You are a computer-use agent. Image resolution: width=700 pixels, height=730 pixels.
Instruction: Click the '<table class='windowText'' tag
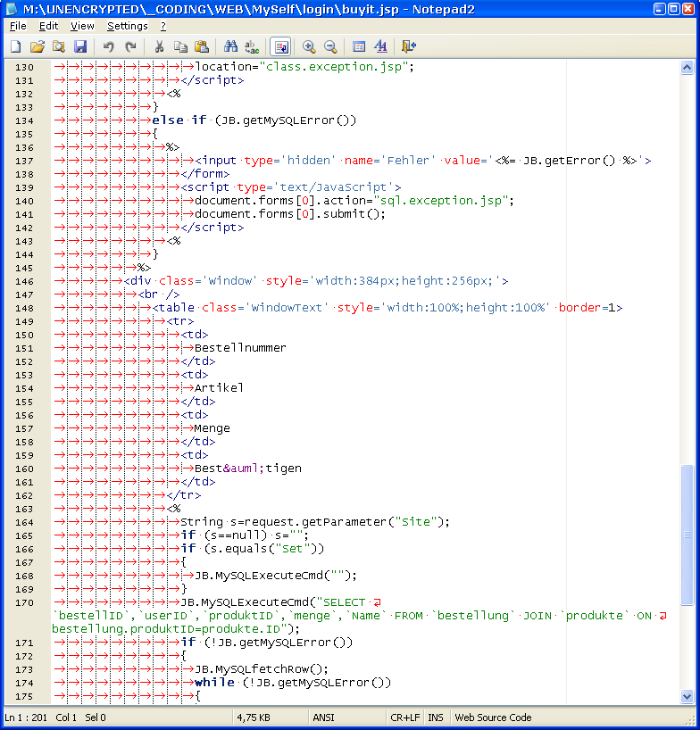[240, 308]
